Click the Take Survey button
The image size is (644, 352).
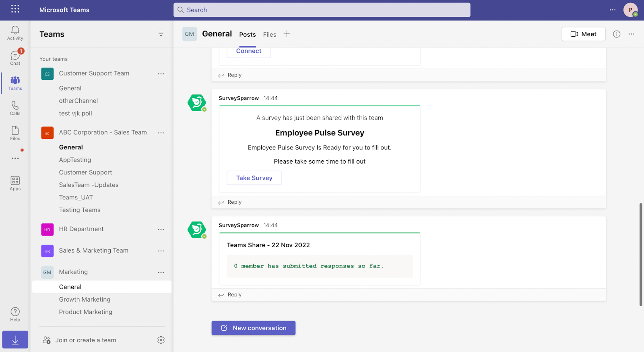tap(254, 178)
